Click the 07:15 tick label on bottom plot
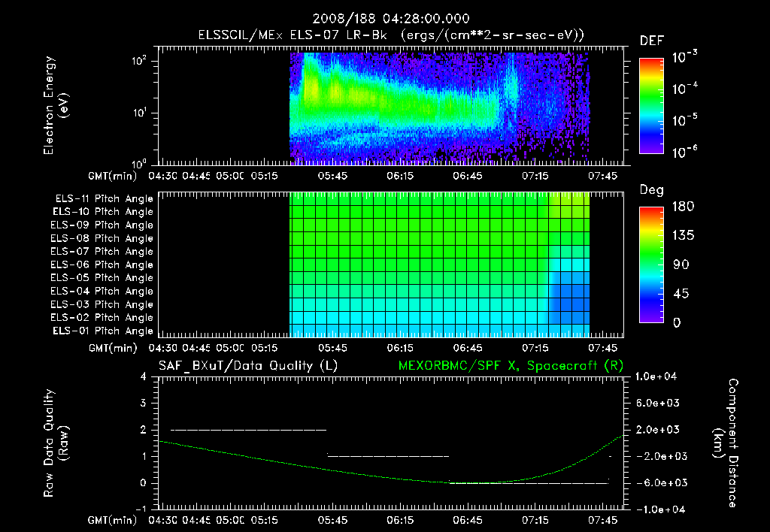Screen dimensions: 770x532 [x=535, y=520]
